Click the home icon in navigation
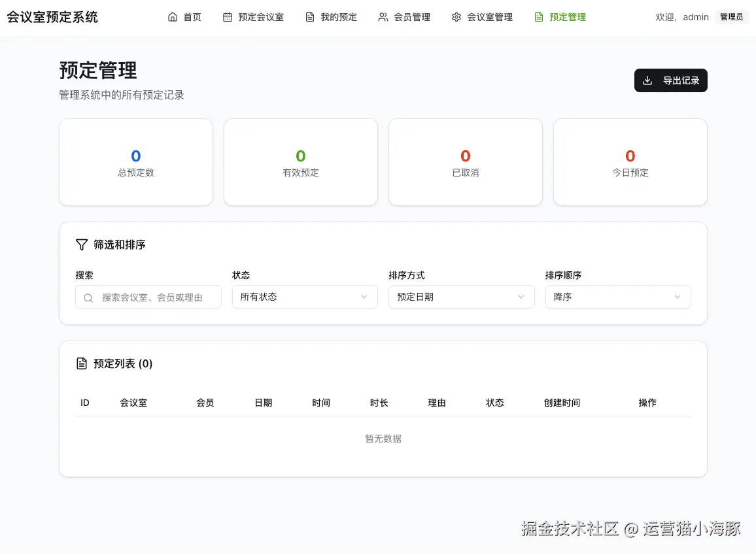Image resolution: width=756 pixels, height=553 pixels. 173,17
